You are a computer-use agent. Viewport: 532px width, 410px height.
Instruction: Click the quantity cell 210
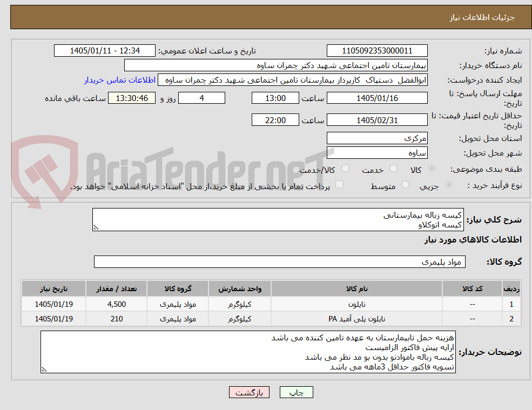[x=116, y=319]
